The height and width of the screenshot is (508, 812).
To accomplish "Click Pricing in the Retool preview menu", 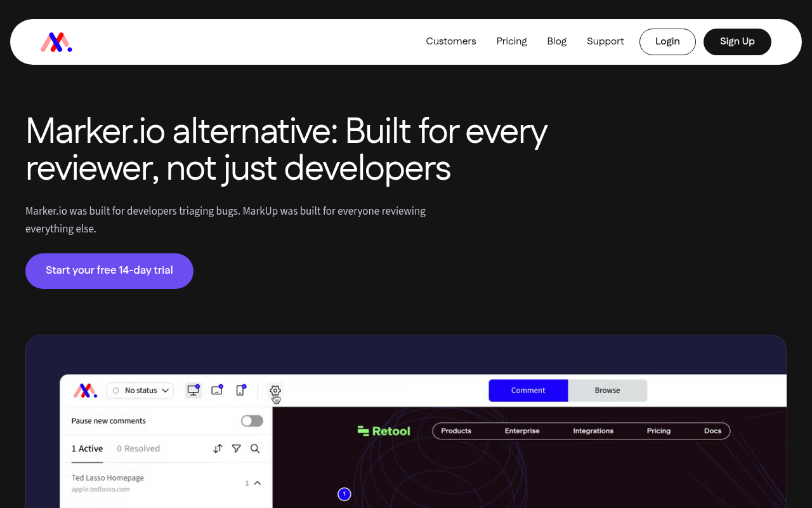I will (x=658, y=431).
